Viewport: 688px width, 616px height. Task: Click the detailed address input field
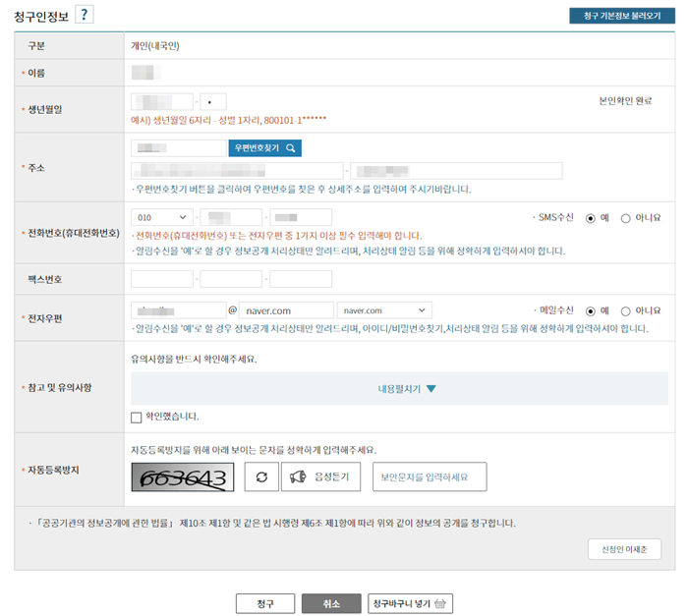[x=456, y=171]
